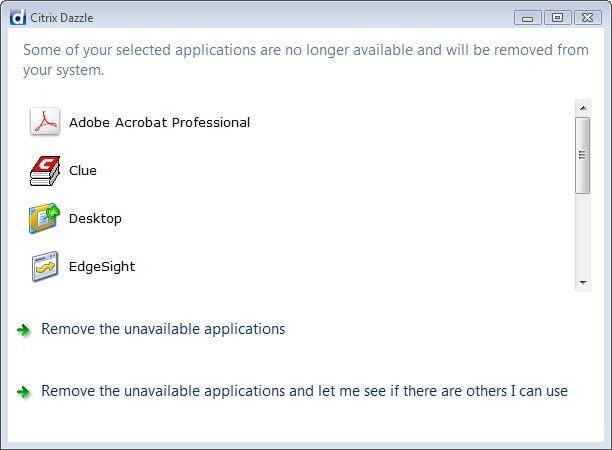Screen dimensions: 612x450
Task: Click the Desktop application icon
Action: coord(45,218)
